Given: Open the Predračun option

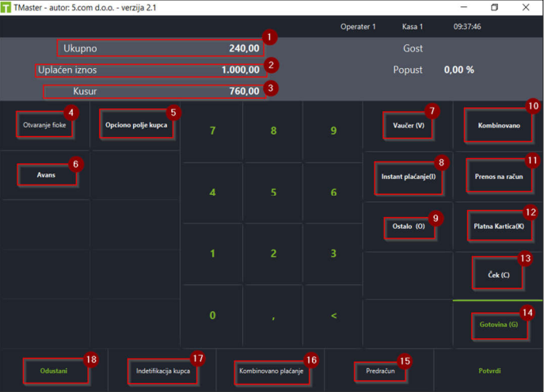Looking at the screenshot, I should click(380, 371).
